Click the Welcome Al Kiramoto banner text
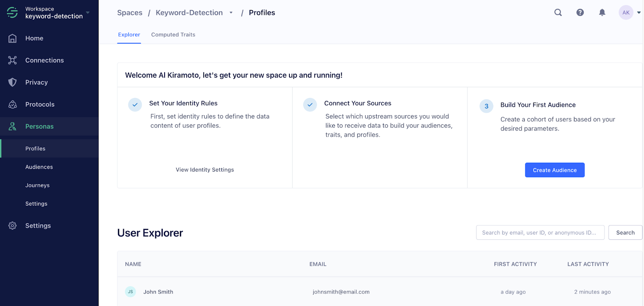 [x=233, y=75]
